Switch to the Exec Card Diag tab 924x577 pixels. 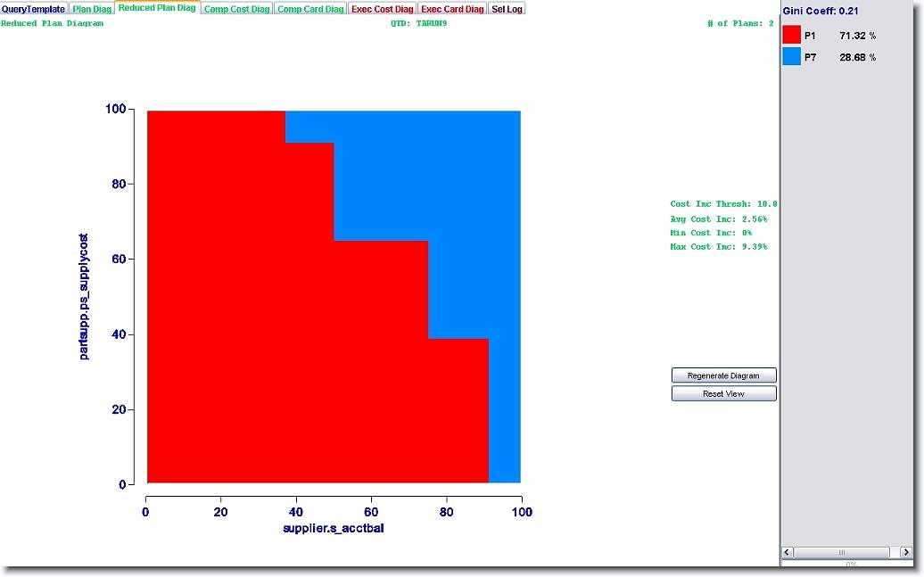point(452,9)
